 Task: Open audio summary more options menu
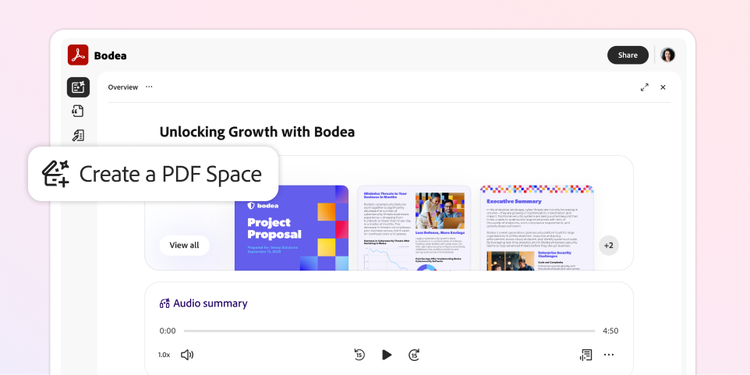coord(608,354)
